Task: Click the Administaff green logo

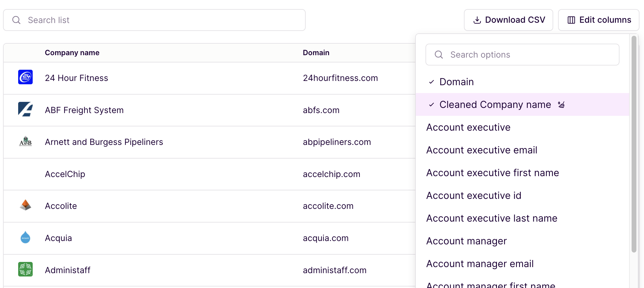Action: point(25,269)
